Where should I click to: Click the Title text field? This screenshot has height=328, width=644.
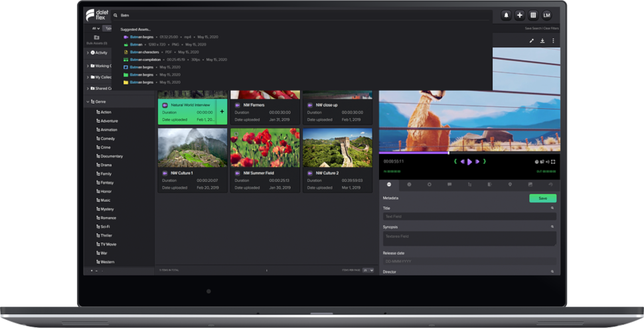469,216
